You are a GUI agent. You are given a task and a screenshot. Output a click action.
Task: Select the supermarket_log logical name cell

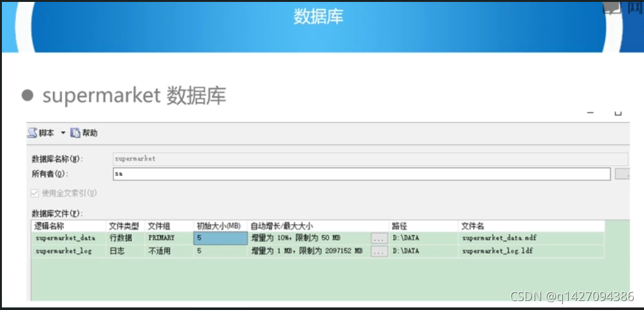[x=68, y=251]
